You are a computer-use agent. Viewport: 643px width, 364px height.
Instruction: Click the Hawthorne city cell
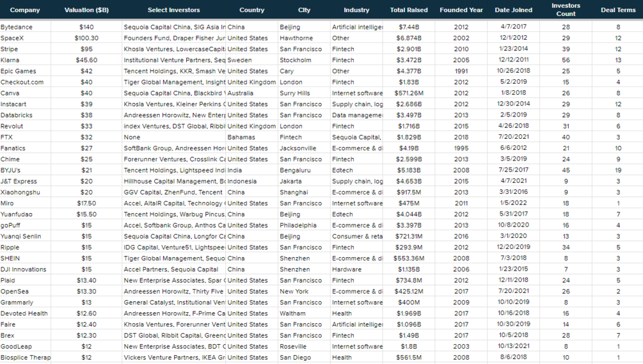pyautogui.click(x=305, y=38)
